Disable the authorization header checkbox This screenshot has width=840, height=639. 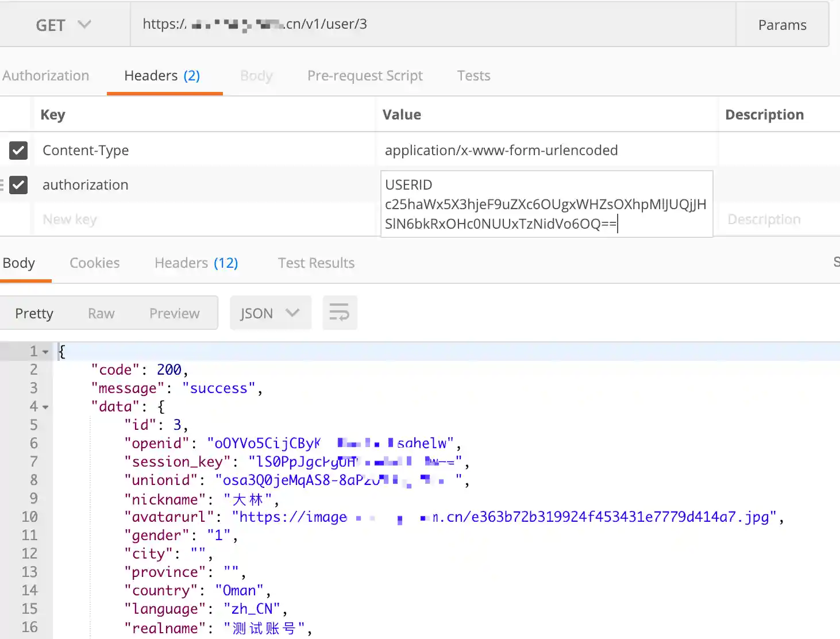click(18, 185)
